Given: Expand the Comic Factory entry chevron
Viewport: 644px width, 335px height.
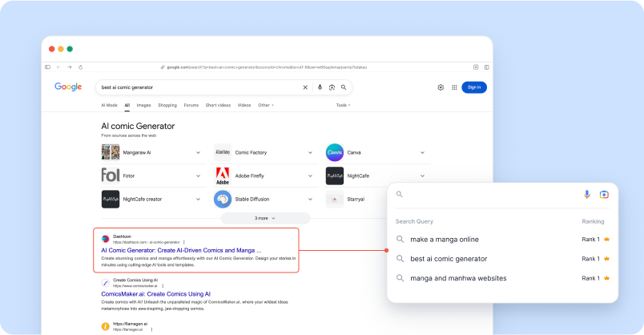Looking at the screenshot, I should 310,152.
